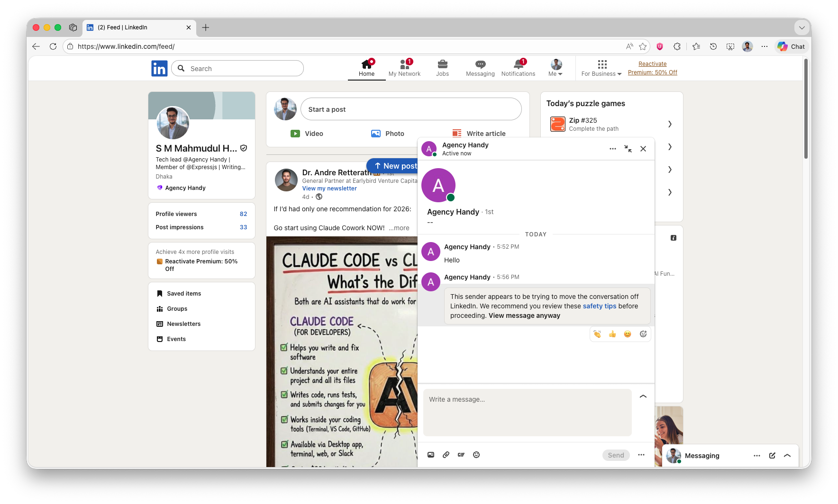The image size is (838, 504).
Task: Open the ad info icon
Action: click(x=674, y=238)
